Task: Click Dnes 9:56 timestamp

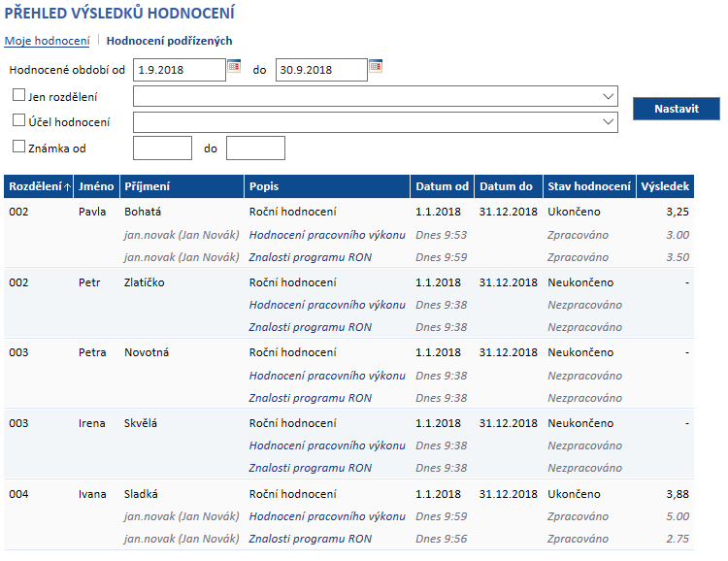Action: click(441, 539)
